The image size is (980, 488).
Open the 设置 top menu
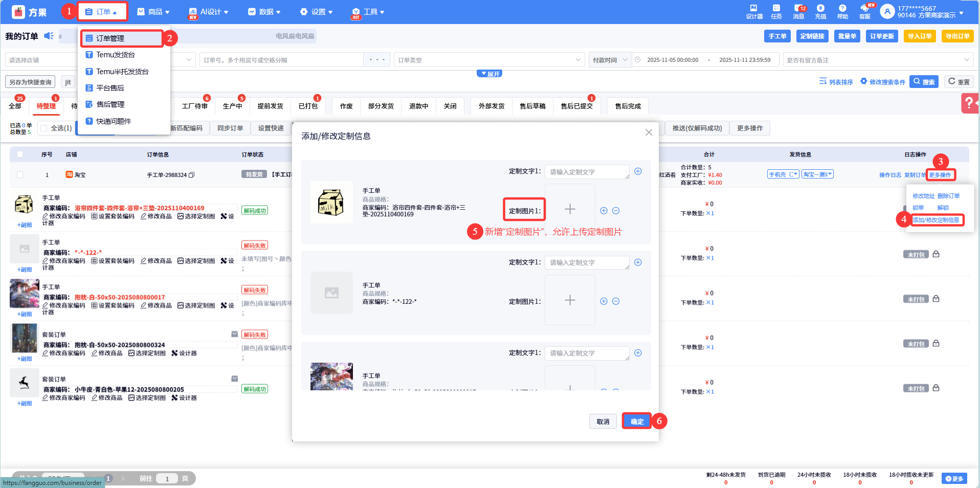(316, 12)
